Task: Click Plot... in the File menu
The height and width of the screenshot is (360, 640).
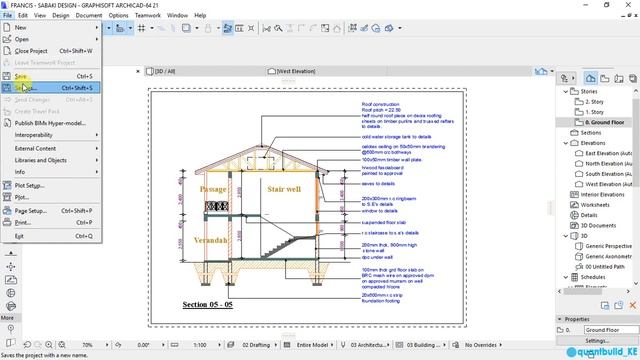Action: [x=51, y=197]
